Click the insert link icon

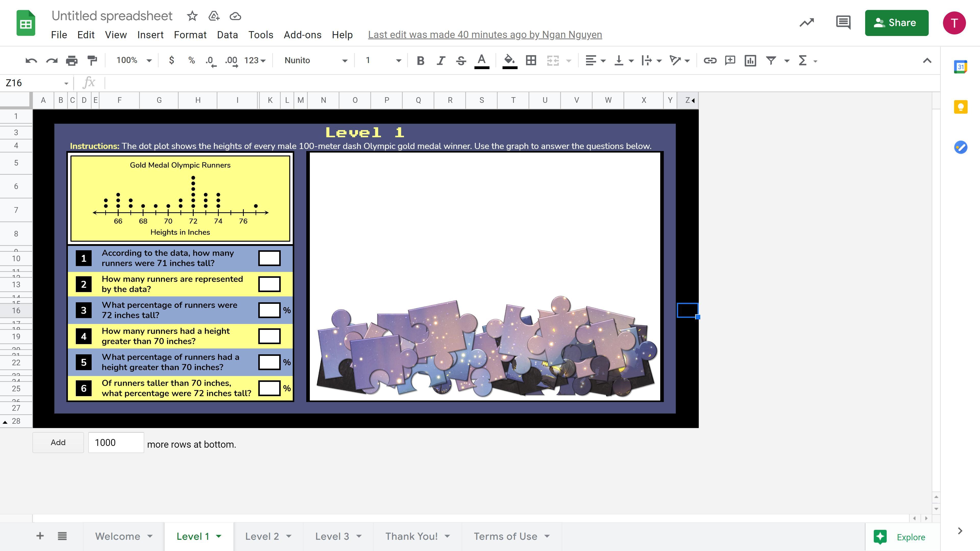(x=709, y=60)
